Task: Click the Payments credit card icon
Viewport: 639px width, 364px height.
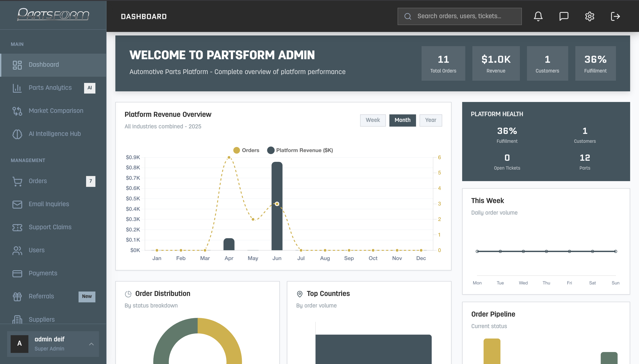Action: tap(17, 274)
